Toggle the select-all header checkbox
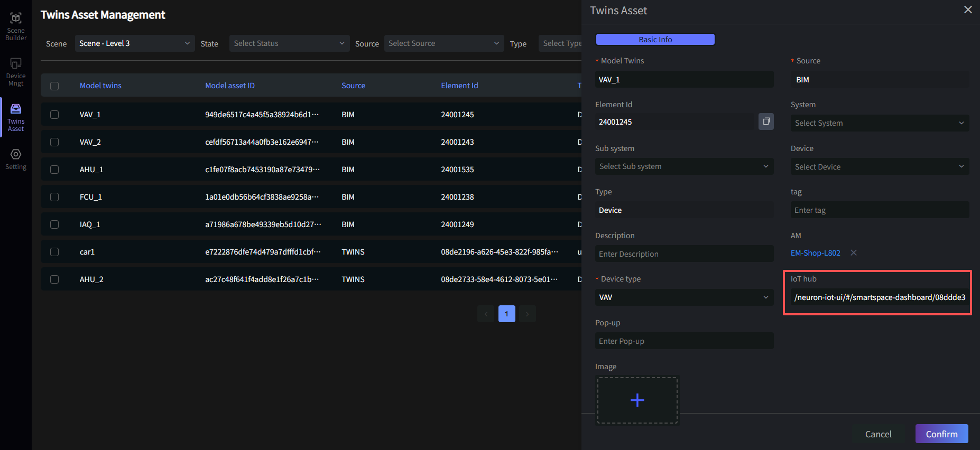 coord(54,86)
